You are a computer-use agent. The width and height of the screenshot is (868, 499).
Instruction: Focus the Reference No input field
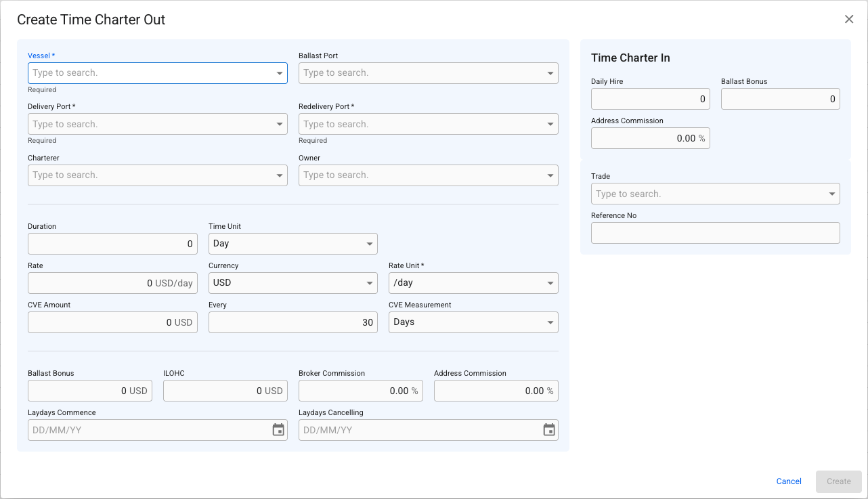pos(716,233)
